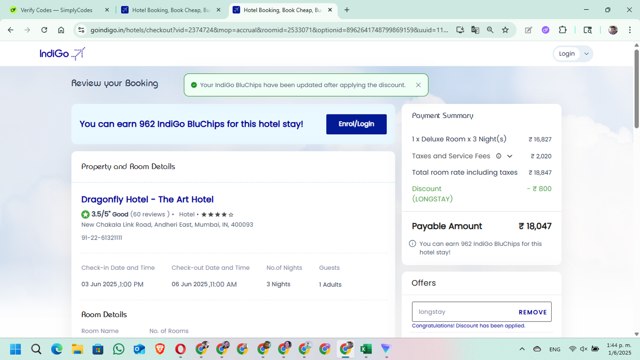Click the IndiGo logo in the header
Screen dimensions: 640x360
(62, 53)
